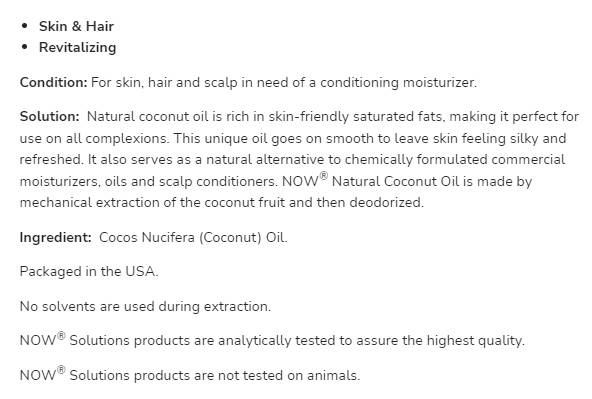Click 'analytically tested to assure the highest quality' text
This screenshot has height=399, width=592.
pos(370,340)
